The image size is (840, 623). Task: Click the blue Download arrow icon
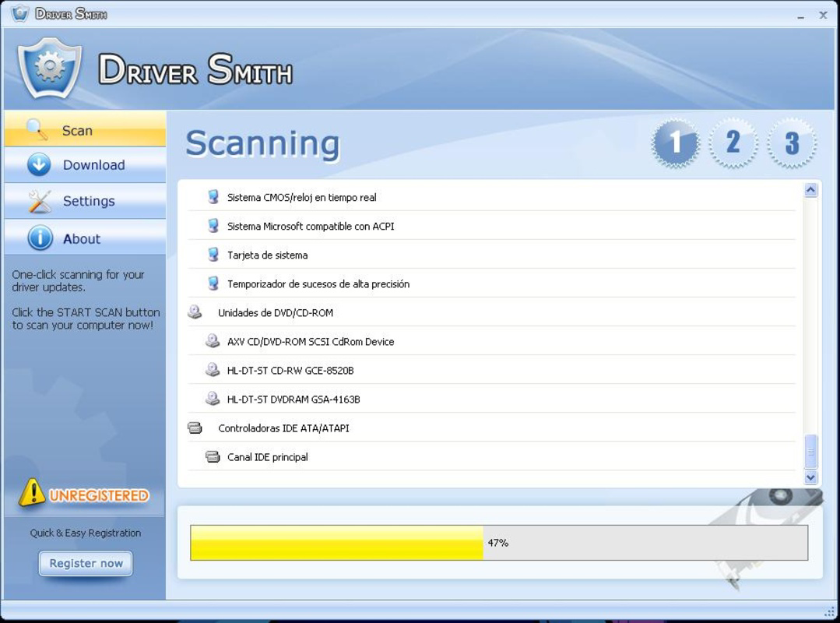tap(39, 164)
